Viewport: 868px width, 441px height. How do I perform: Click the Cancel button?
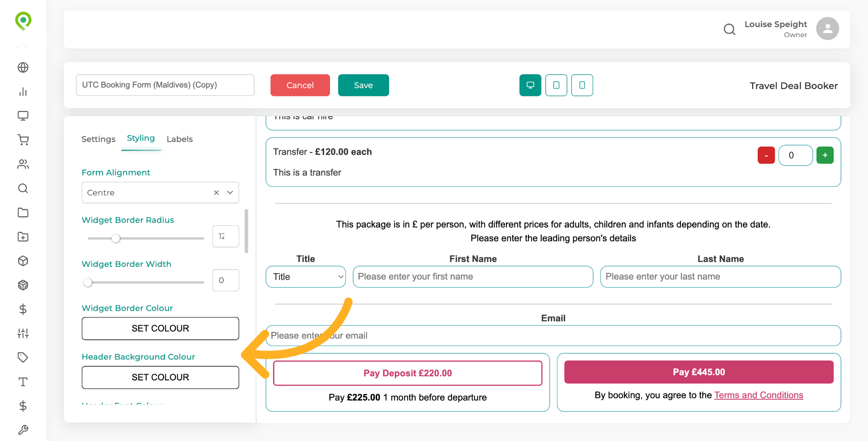click(x=300, y=85)
